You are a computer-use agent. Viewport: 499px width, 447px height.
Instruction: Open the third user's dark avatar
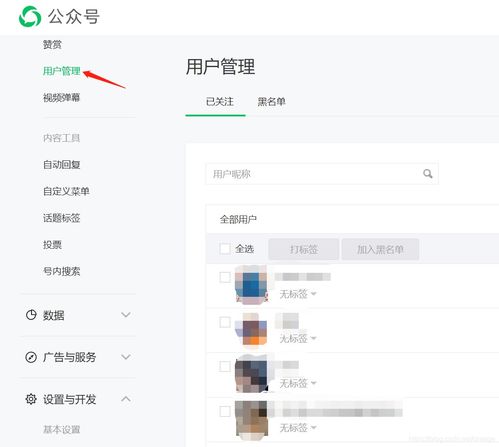click(251, 374)
